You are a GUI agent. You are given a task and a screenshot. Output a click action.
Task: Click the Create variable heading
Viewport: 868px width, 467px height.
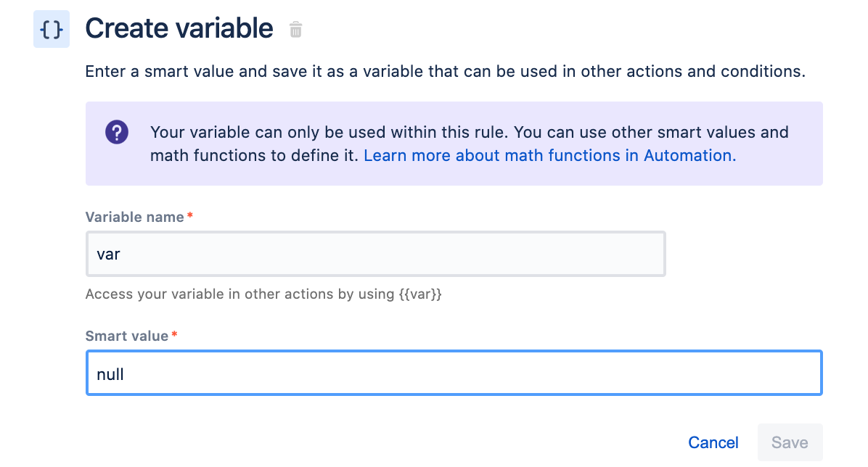pyautogui.click(x=179, y=28)
